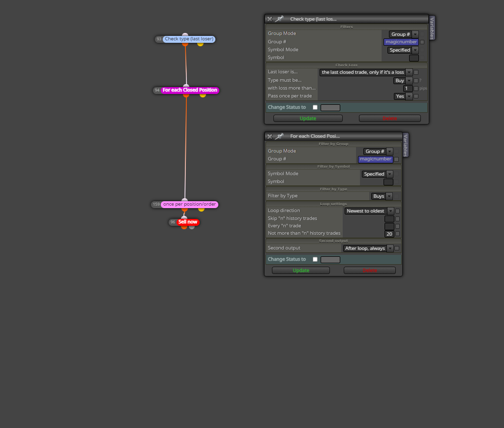
Task: Edit magicnumber Group # in Check type panel
Action: pos(401,42)
